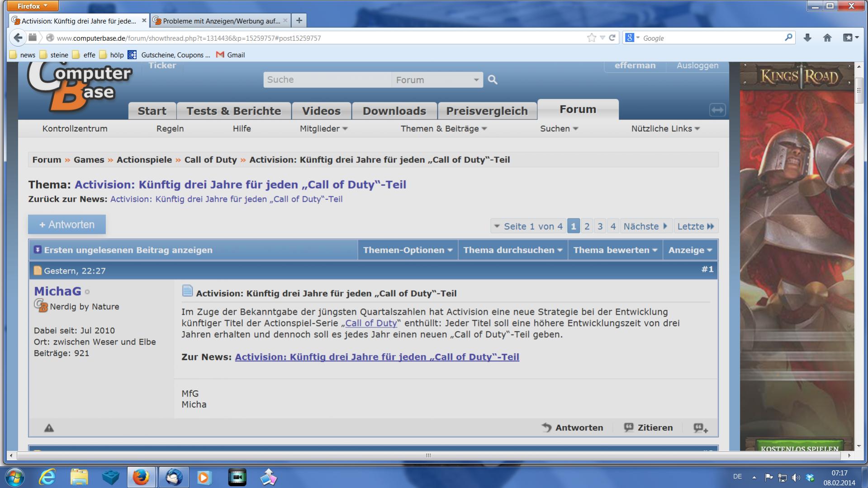Open the Anzeige dropdown
The width and height of the screenshot is (868, 488).
click(x=690, y=250)
